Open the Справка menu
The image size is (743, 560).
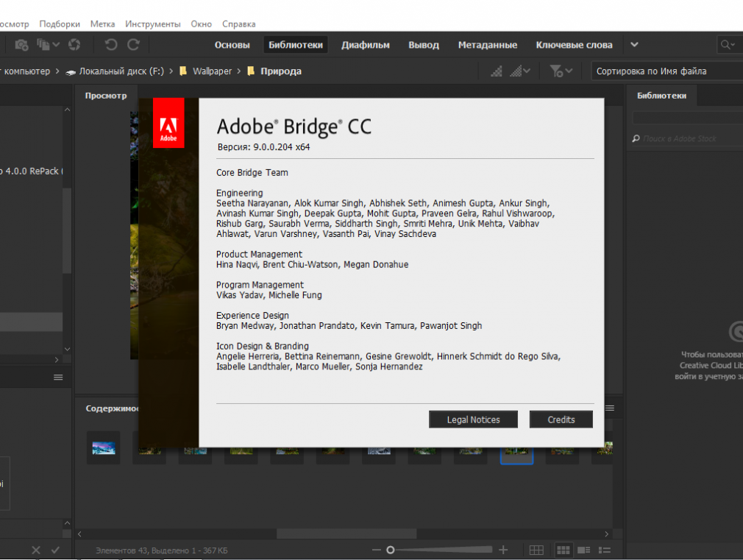(x=239, y=24)
